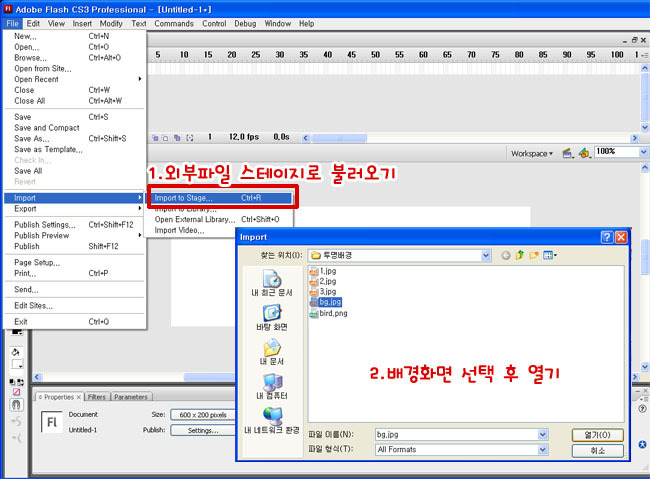Click the Smooth option icon in toolbar
The width and height of the screenshot is (650, 479).
point(16,422)
